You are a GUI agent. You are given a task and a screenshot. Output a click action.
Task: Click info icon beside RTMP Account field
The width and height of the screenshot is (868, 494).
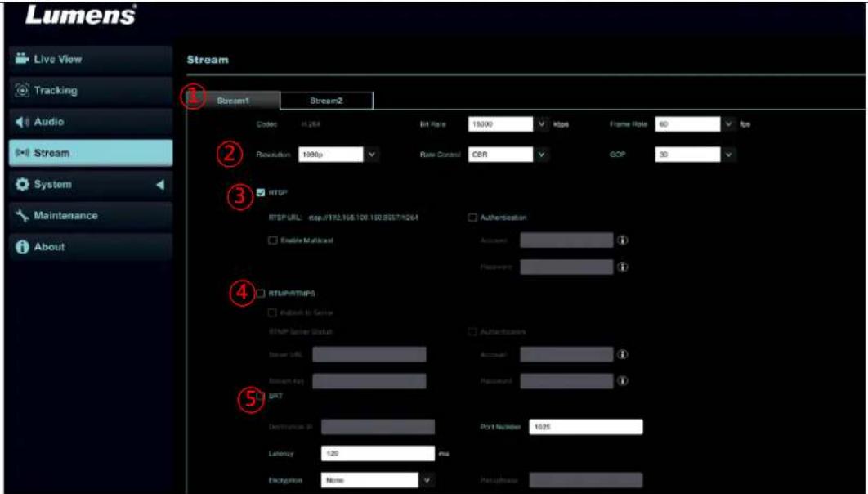(622, 354)
